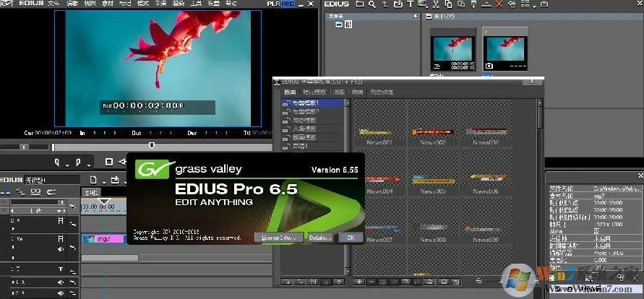Click the bin view layout icon

click(525, 4)
